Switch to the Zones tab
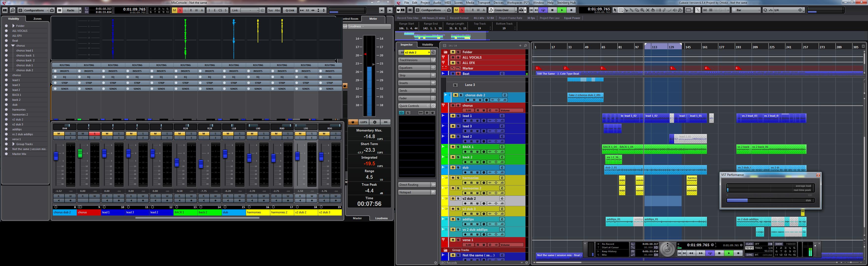The width and height of the screenshot is (868, 266). tap(37, 18)
